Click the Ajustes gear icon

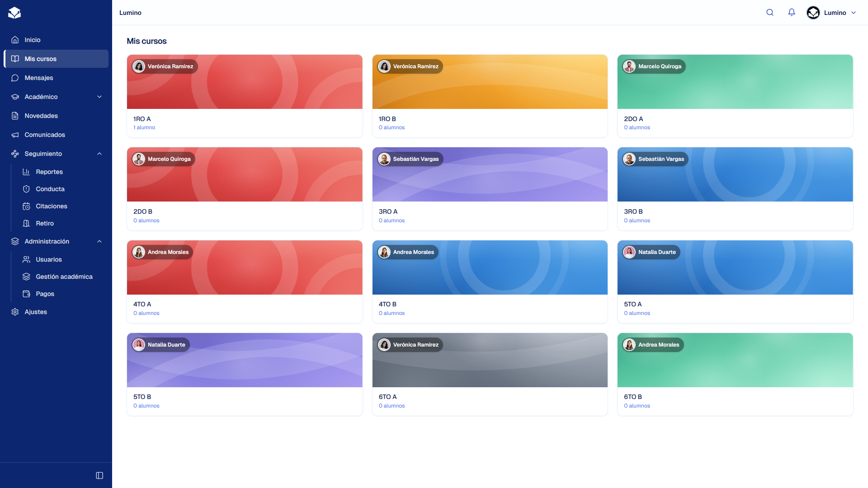tap(15, 312)
